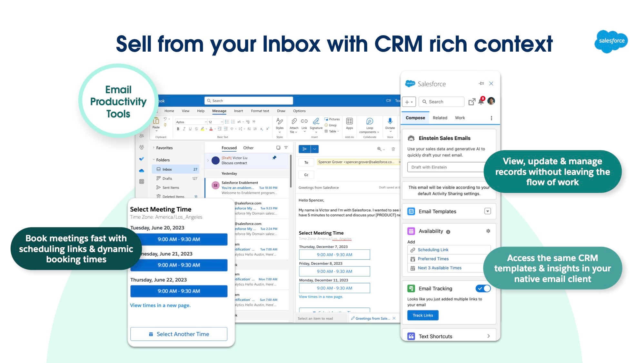The width and height of the screenshot is (644, 363).
Task: Open Loop components icon
Action: (370, 122)
